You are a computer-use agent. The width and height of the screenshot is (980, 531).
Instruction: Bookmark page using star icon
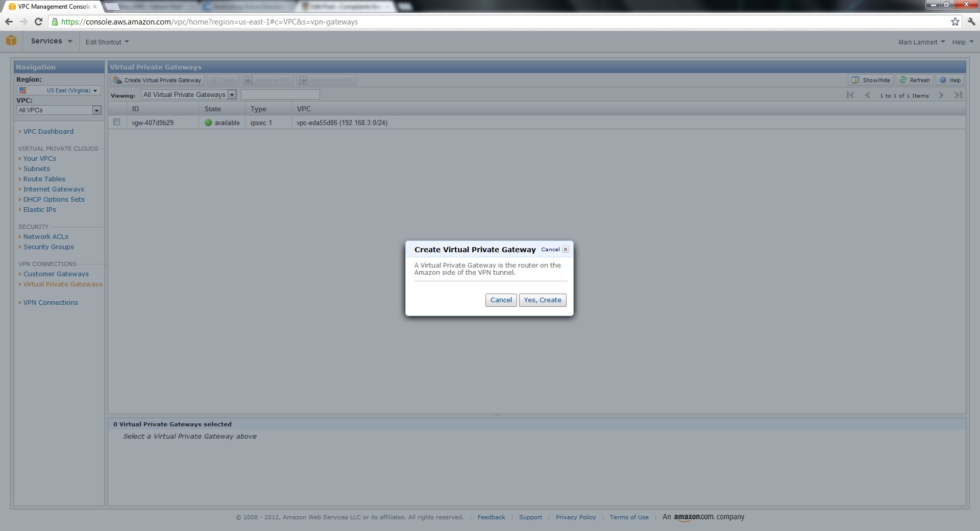click(x=955, y=21)
